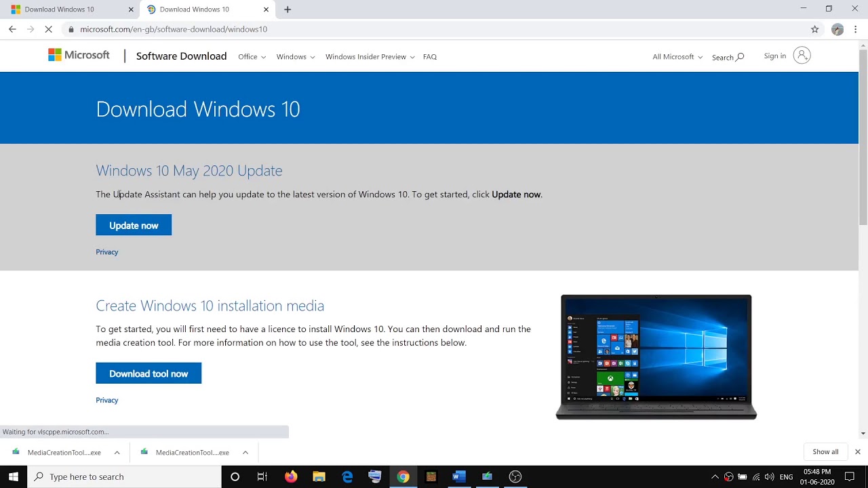This screenshot has height=488, width=868.
Task: Open the Chrome profile avatar
Action: (x=837, y=29)
